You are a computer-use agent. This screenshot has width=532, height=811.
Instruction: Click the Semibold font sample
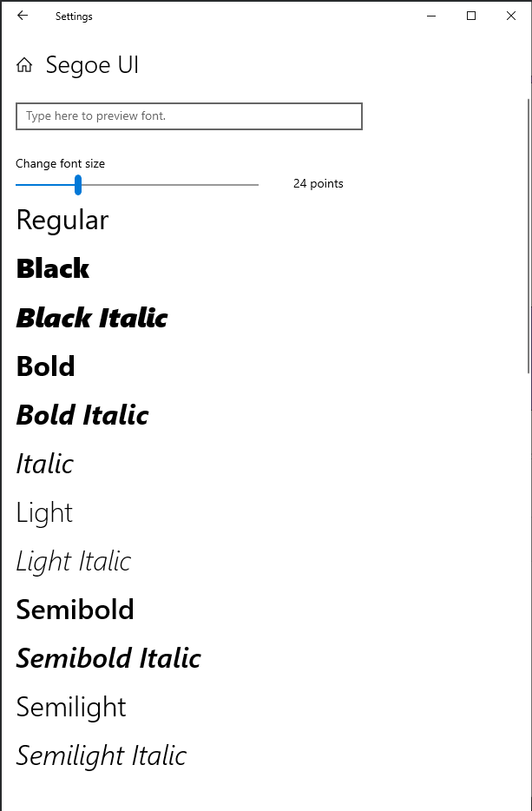click(x=76, y=610)
